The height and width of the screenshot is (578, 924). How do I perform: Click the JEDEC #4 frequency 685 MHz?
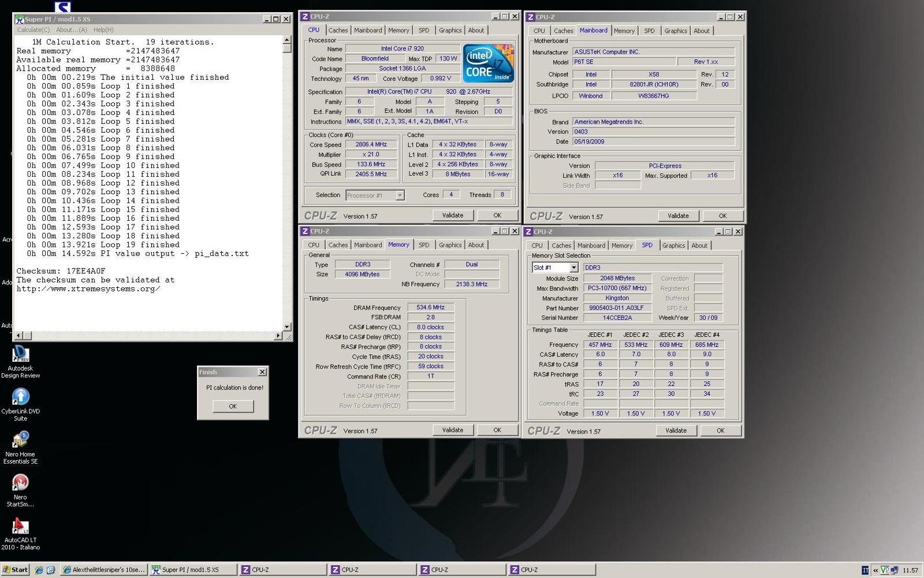(x=707, y=344)
